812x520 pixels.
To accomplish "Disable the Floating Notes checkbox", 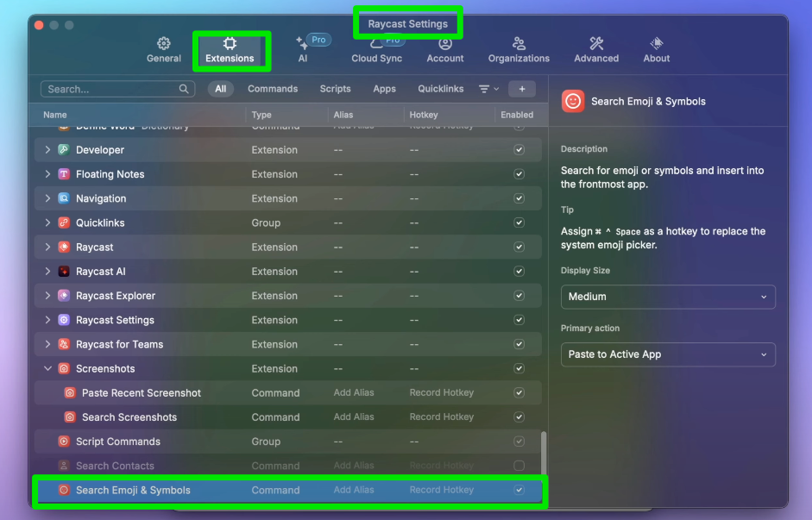I will pos(519,174).
